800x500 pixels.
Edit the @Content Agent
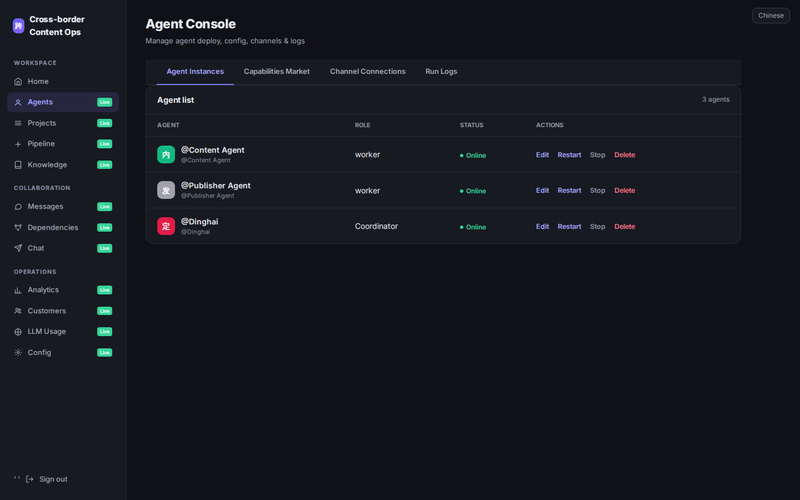(542, 155)
